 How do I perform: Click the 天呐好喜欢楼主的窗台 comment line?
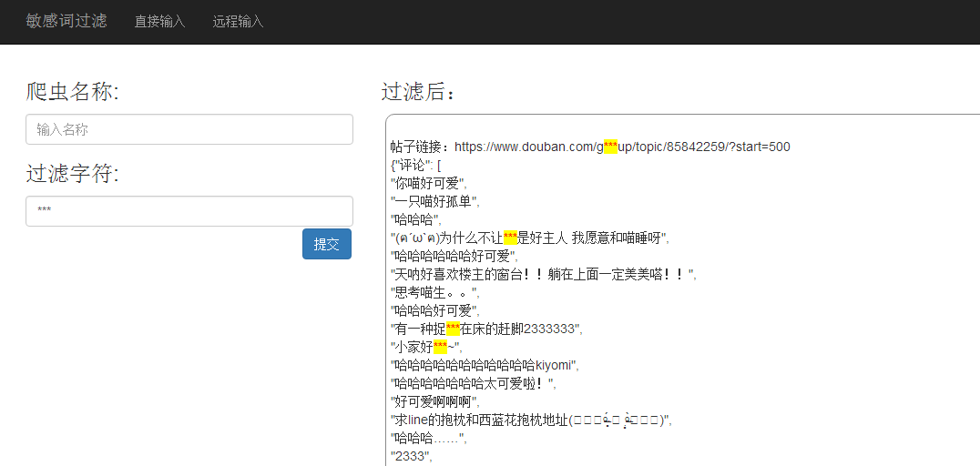tap(542, 274)
